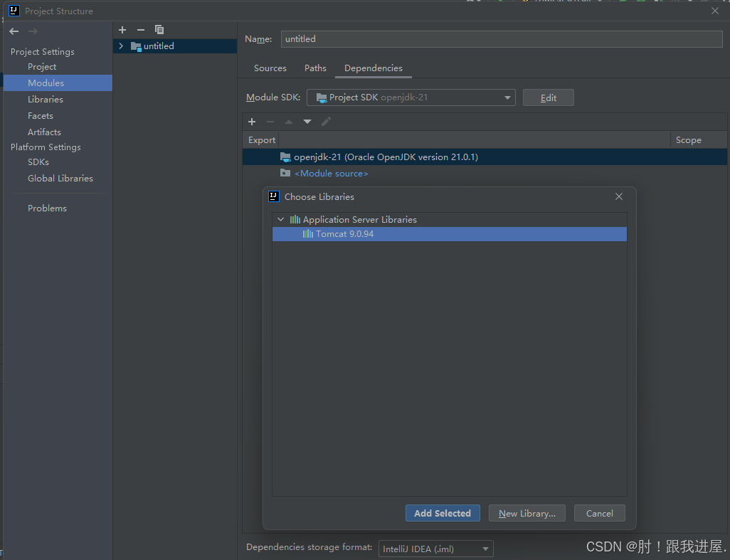
Task: Click the back navigation arrow icon
Action: tap(13, 31)
